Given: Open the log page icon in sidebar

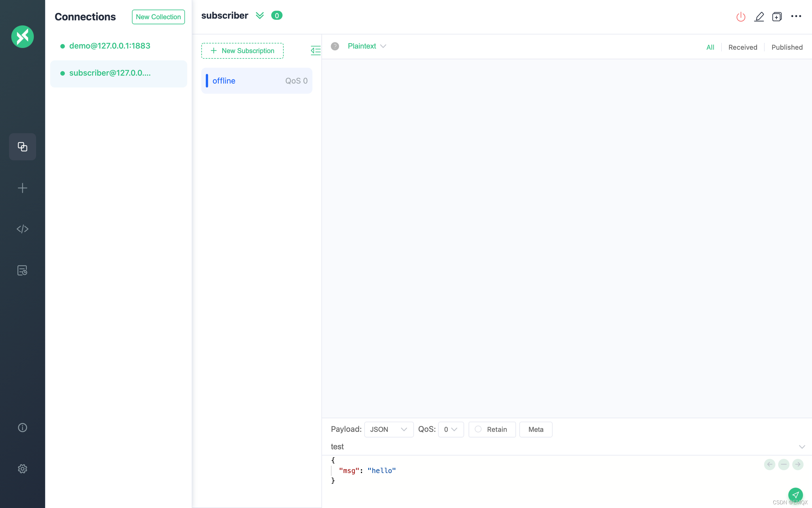Looking at the screenshot, I should pos(22,270).
